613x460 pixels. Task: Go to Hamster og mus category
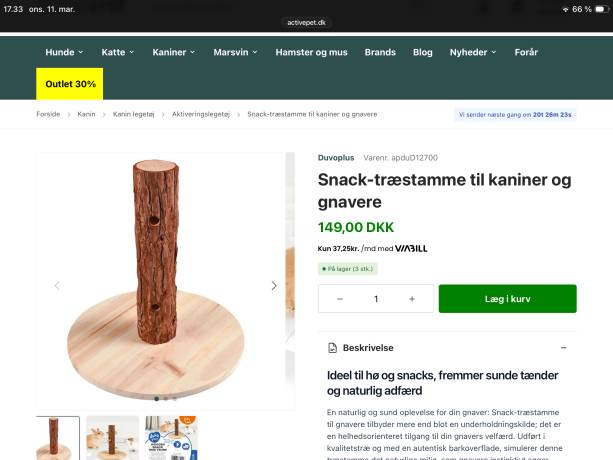(x=311, y=52)
